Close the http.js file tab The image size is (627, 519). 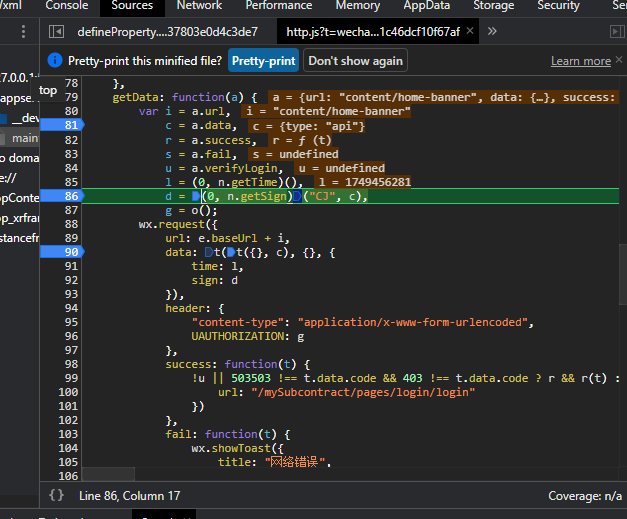click(x=470, y=31)
